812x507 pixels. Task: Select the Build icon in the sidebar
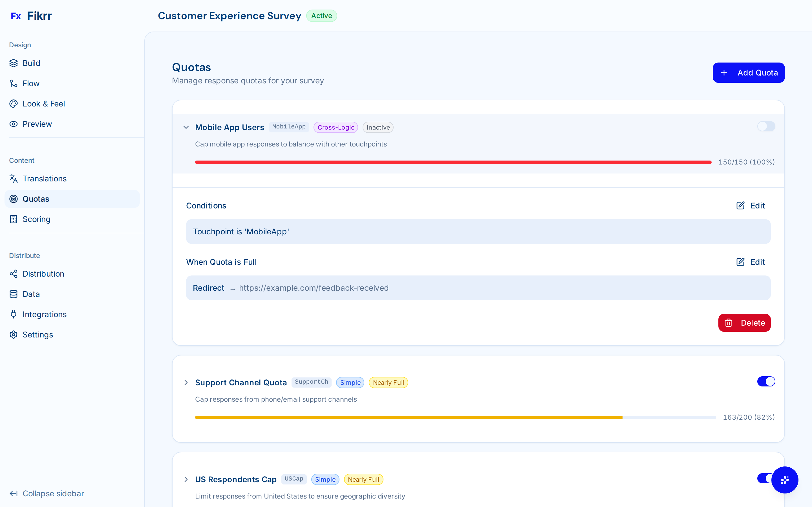(x=14, y=63)
